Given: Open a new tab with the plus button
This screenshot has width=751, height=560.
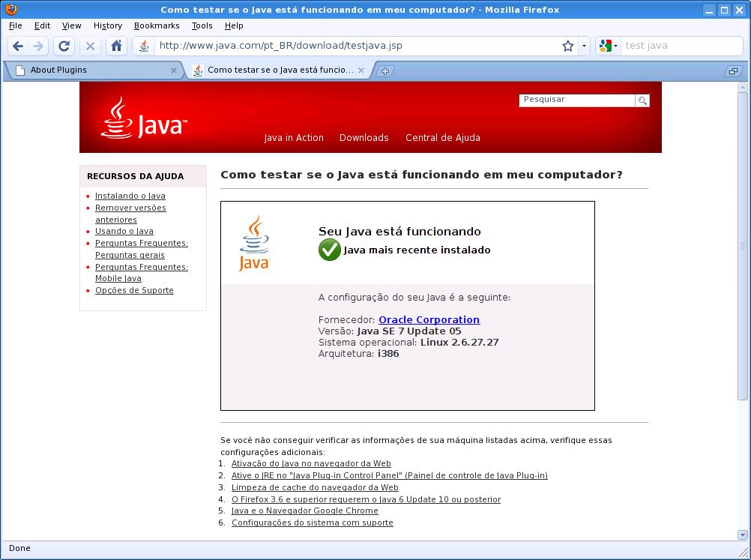Looking at the screenshot, I should (384, 71).
